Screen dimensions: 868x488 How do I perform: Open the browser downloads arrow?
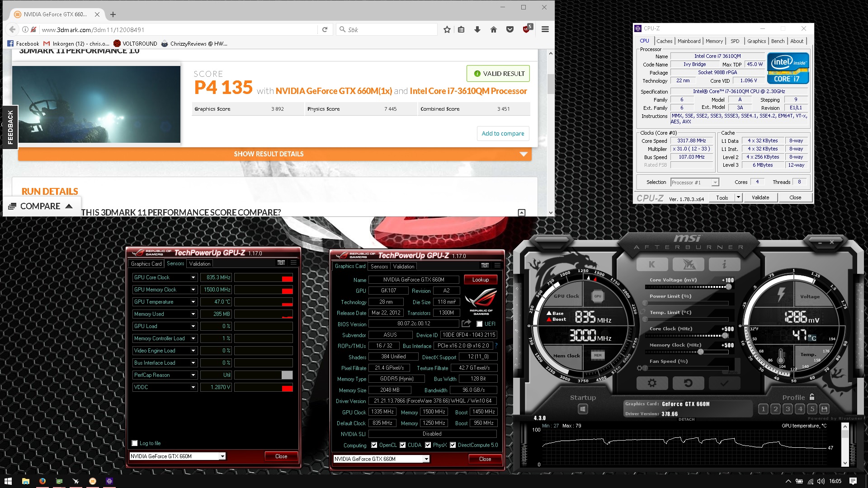[477, 30]
